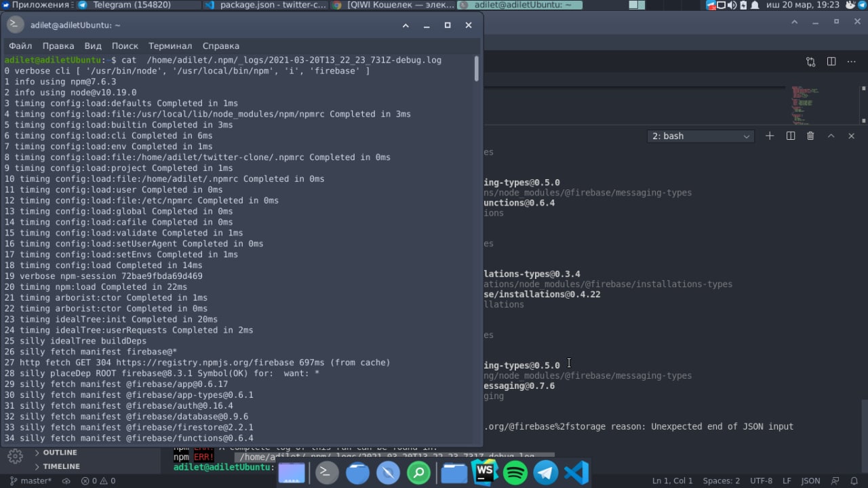Open the '2: bash' terminal selector dropdown

pos(701,136)
